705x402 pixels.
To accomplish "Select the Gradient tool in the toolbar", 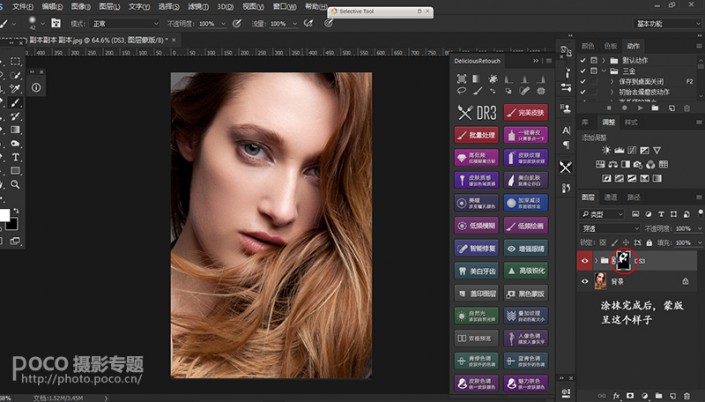I will [16, 130].
